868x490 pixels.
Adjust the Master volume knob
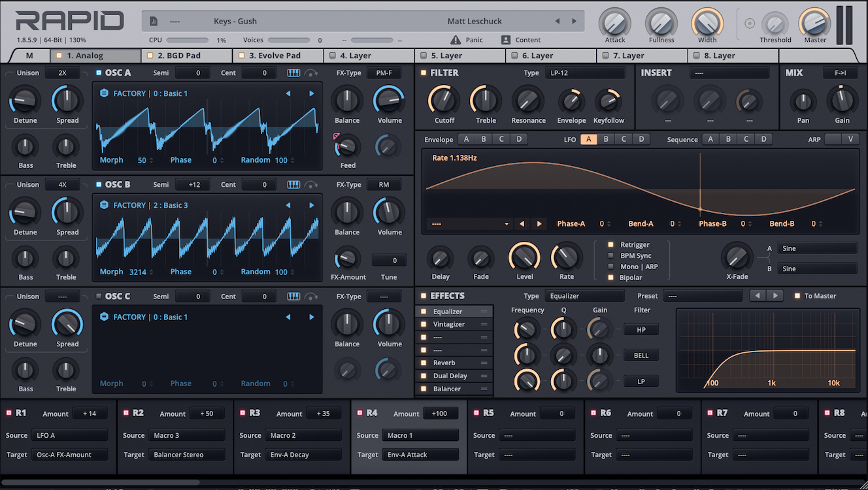click(x=814, y=24)
